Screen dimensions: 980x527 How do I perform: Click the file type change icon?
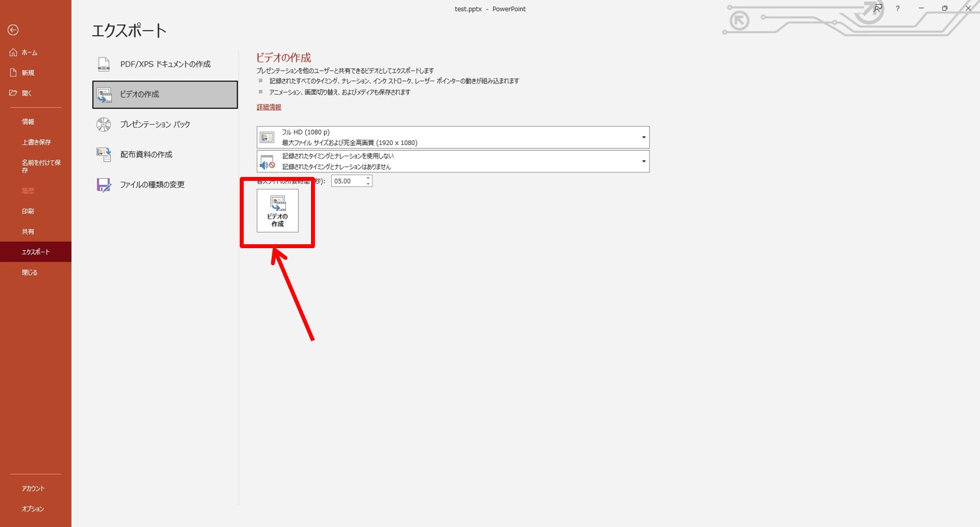click(x=104, y=185)
